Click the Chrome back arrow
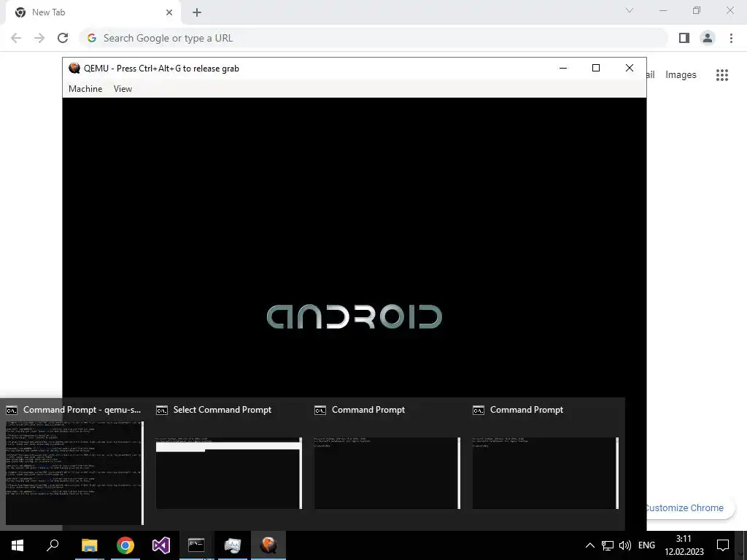The height and width of the screenshot is (560, 747). click(x=16, y=38)
